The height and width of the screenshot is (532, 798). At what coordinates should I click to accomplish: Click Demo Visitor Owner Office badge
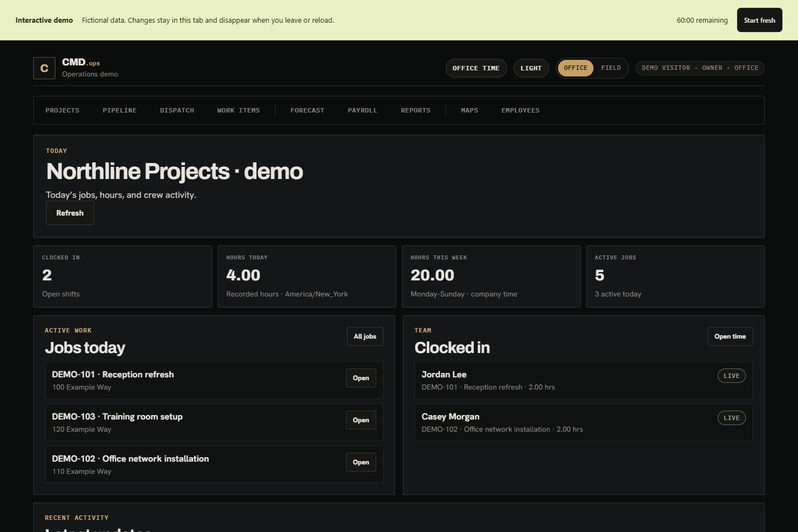pyautogui.click(x=700, y=68)
